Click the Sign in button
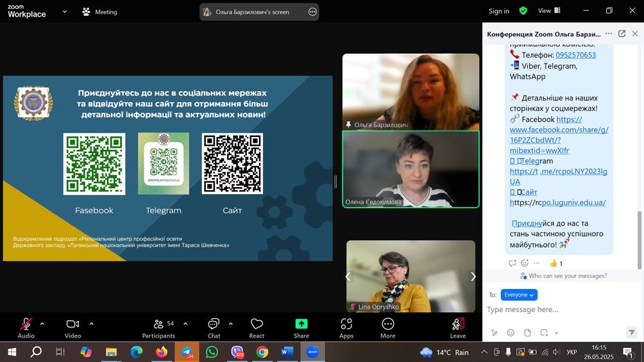Viewport: 644px width, 362px height. (498, 11)
